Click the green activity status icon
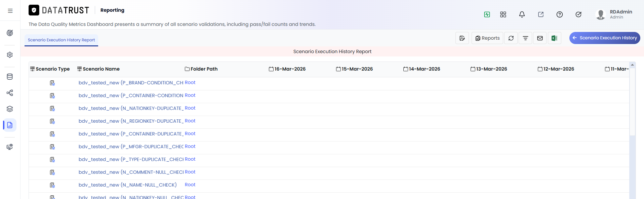Screen dimensions: 644x199 pyautogui.click(x=487, y=14)
